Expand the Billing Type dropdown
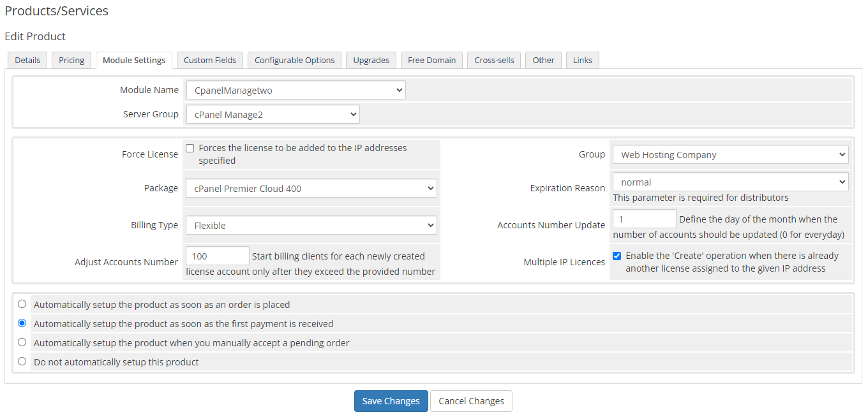The height and width of the screenshot is (417, 868). 311,226
